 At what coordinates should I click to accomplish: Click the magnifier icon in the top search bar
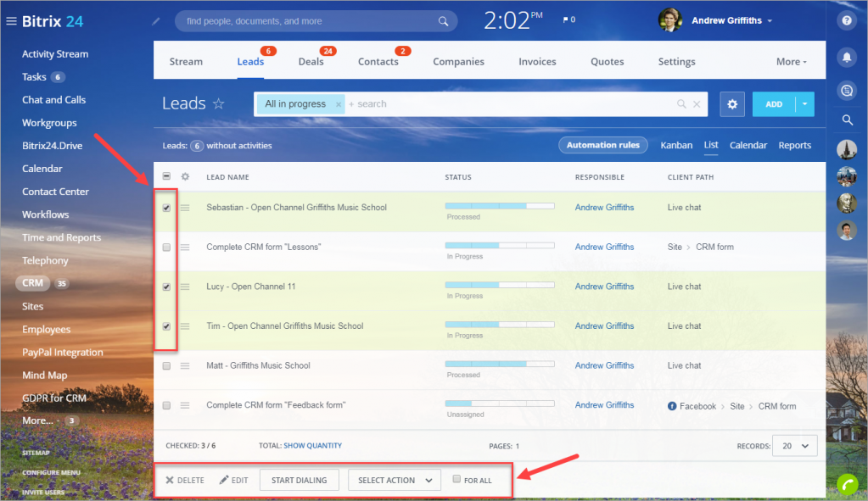pos(443,21)
